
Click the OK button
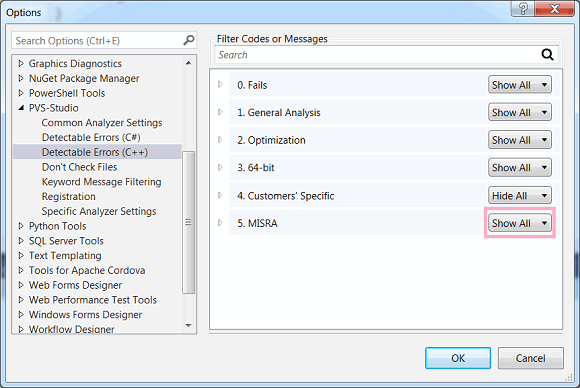(458, 358)
